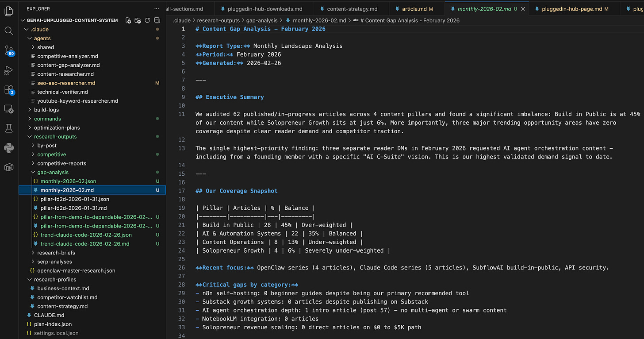Open the Explorer view in activity bar
Screen dimensions: 644x339
pos(8,12)
